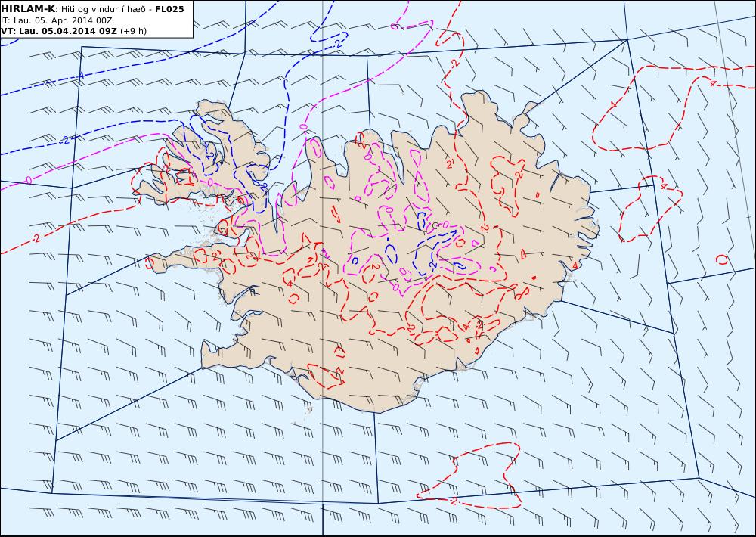Click the '(+9 h)' forecast offset text
Screen dimensions: 756x537
tap(134, 31)
